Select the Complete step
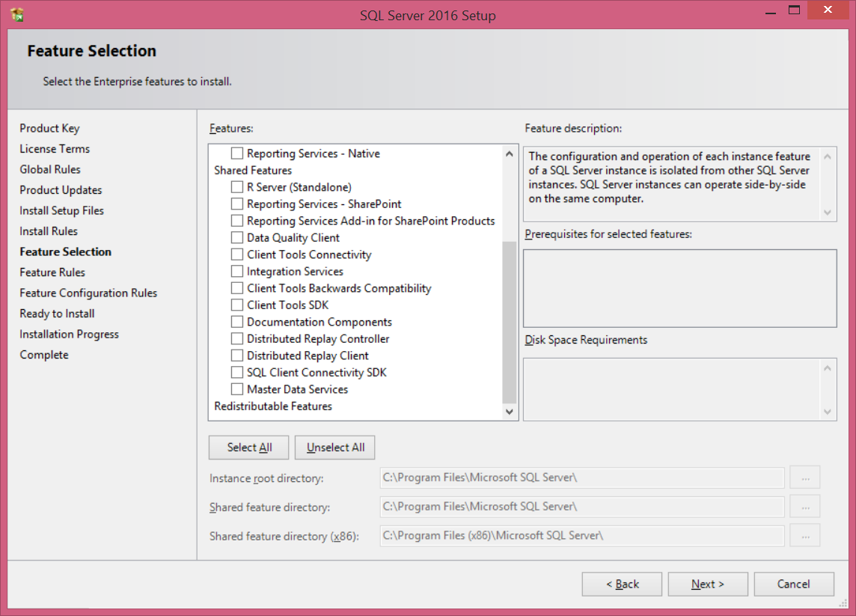856x616 pixels. point(44,355)
